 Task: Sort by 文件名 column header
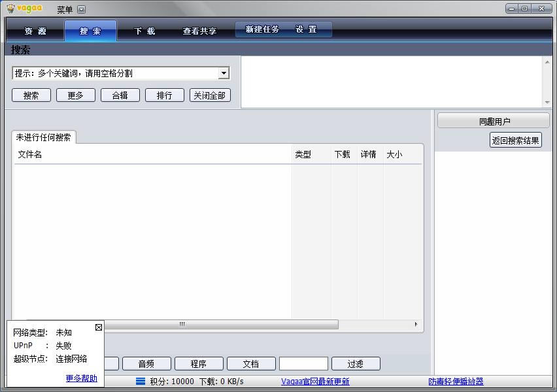[x=153, y=154]
